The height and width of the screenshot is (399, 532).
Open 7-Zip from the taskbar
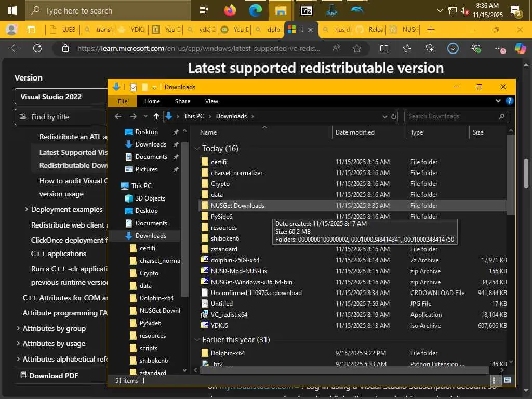click(x=307, y=10)
